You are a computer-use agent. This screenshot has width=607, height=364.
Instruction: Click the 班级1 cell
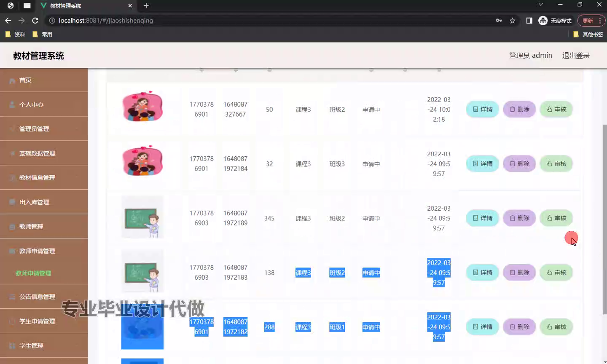click(337, 327)
